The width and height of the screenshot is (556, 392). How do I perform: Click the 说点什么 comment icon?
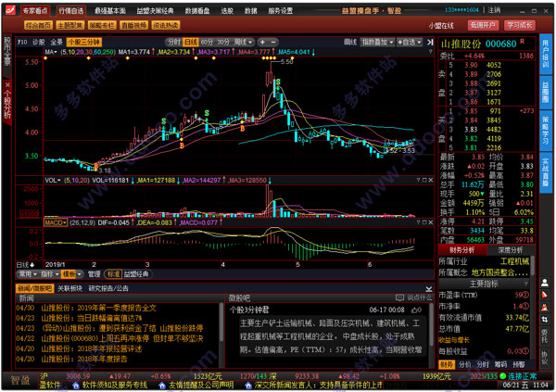pos(399,298)
